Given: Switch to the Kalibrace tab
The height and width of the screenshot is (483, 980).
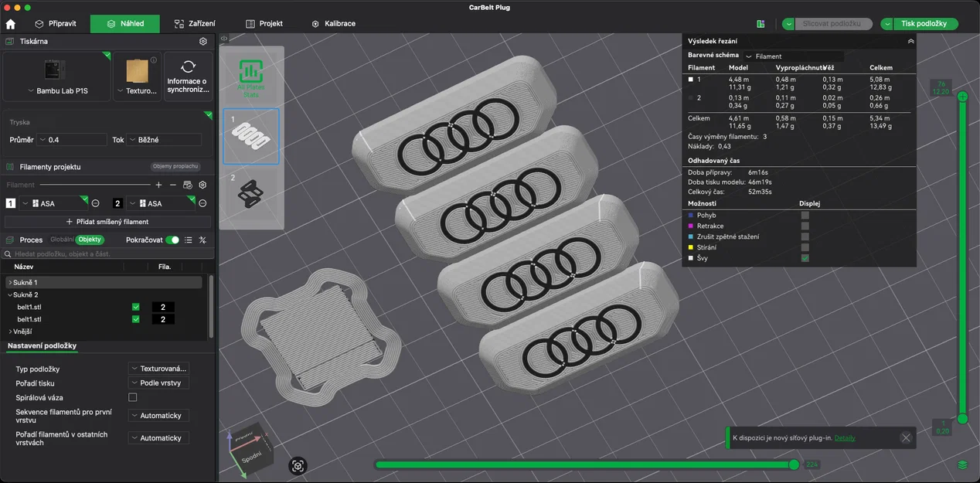Looking at the screenshot, I should pos(333,24).
